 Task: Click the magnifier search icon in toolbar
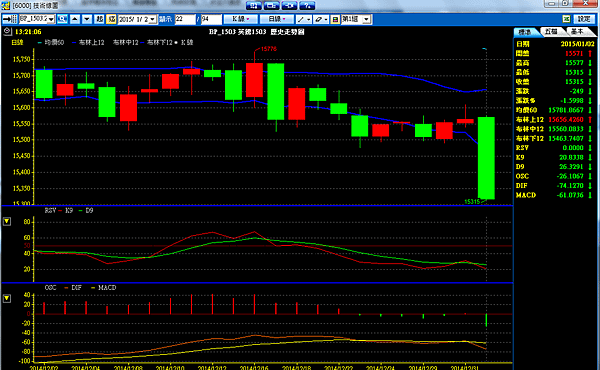(62, 19)
